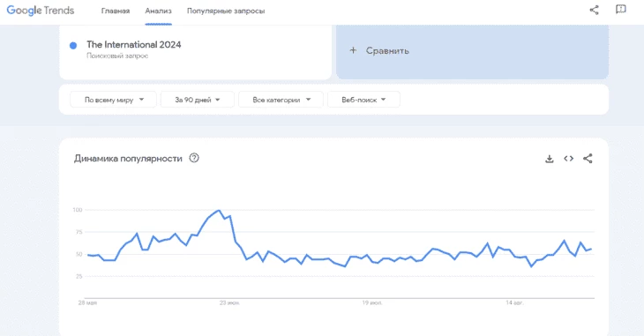Expand the По всему миру region dropdown
The width and height of the screenshot is (644, 336).
click(x=113, y=100)
